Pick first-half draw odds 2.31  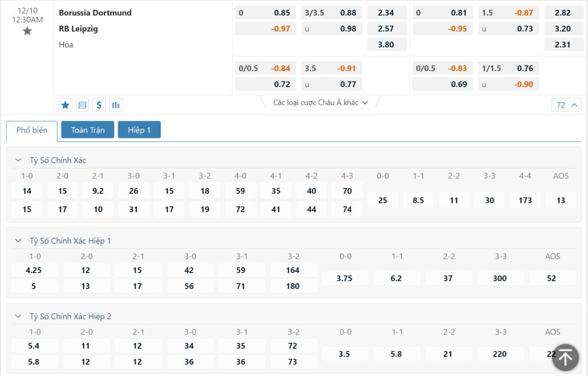coord(564,44)
